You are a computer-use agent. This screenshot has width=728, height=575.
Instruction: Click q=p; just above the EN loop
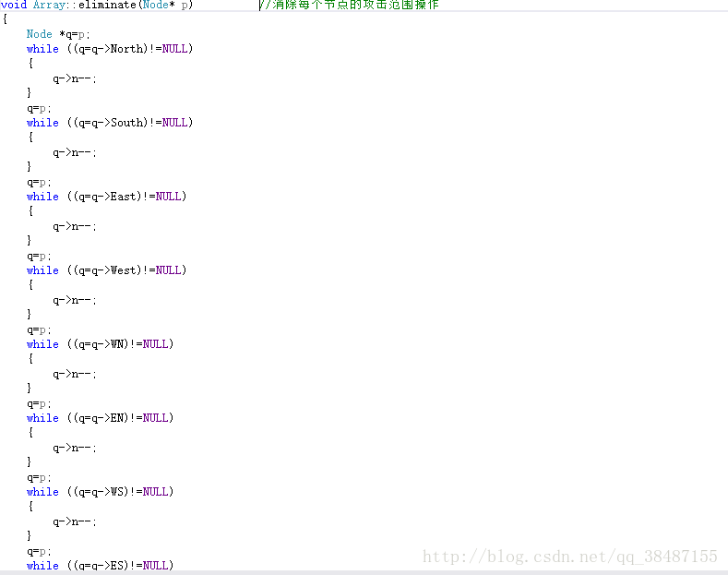point(39,404)
